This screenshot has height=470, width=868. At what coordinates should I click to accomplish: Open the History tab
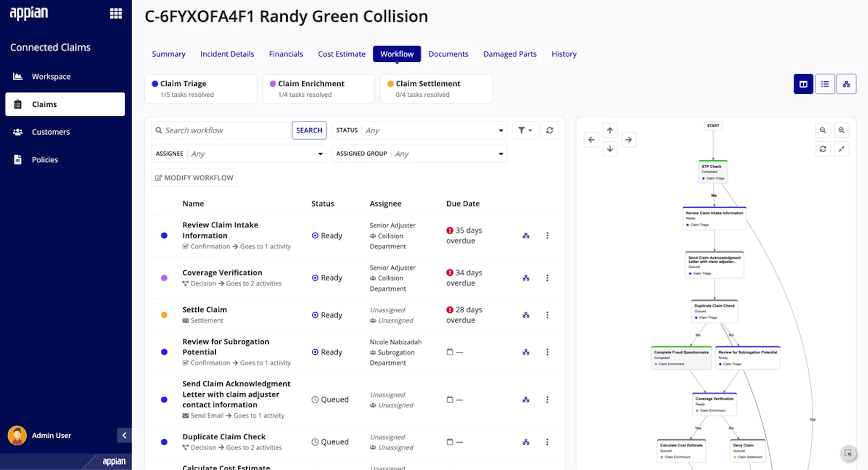click(x=564, y=54)
